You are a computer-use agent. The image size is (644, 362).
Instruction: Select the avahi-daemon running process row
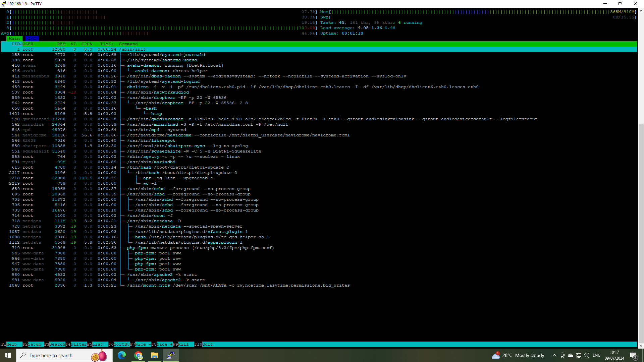(x=319, y=65)
